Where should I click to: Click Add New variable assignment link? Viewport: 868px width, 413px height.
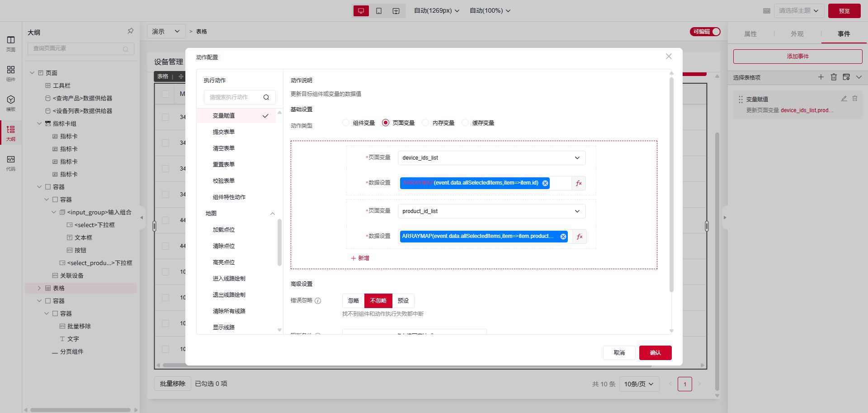point(360,258)
